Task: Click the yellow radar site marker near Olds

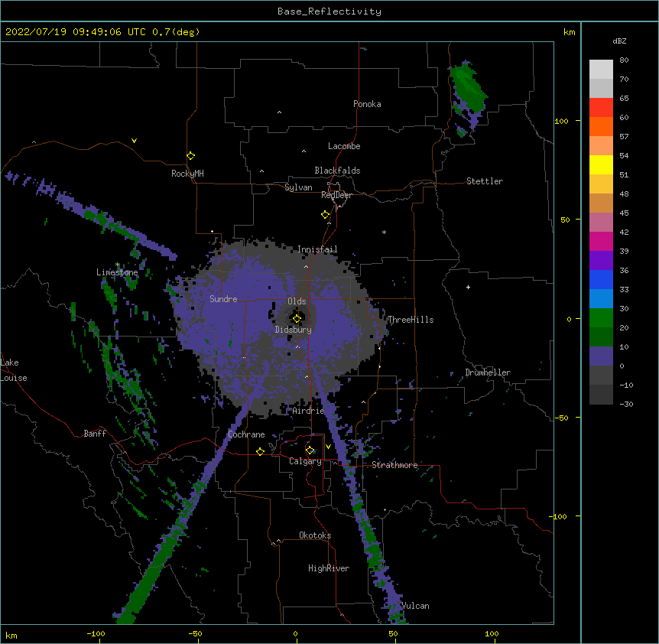Action: [x=297, y=319]
